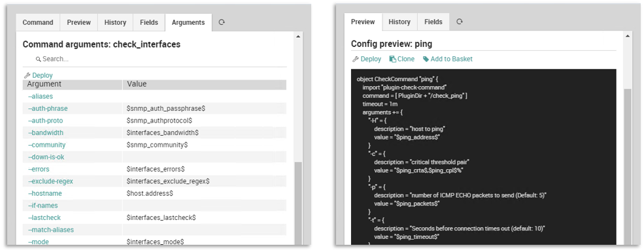The height and width of the screenshot is (250, 644).
Task: Click the 'timeout = 1m' line
Action: pyautogui.click(x=379, y=104)
